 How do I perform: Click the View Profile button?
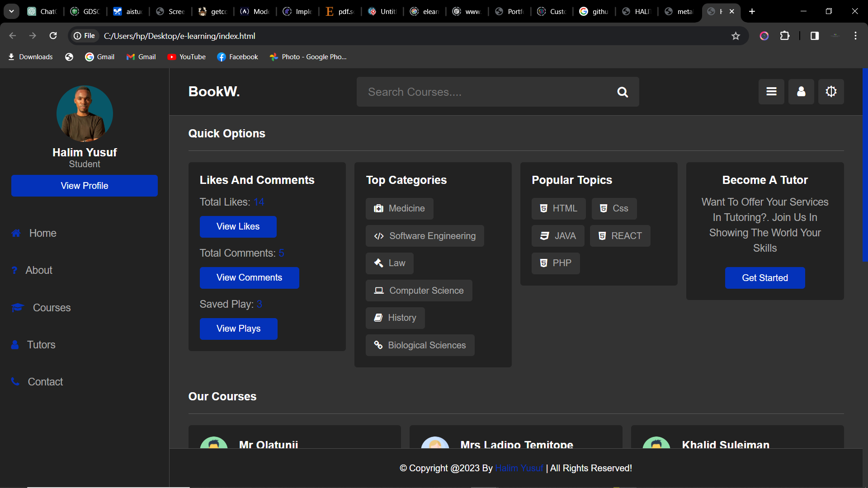pyautogui.click(x=85, y=186)
